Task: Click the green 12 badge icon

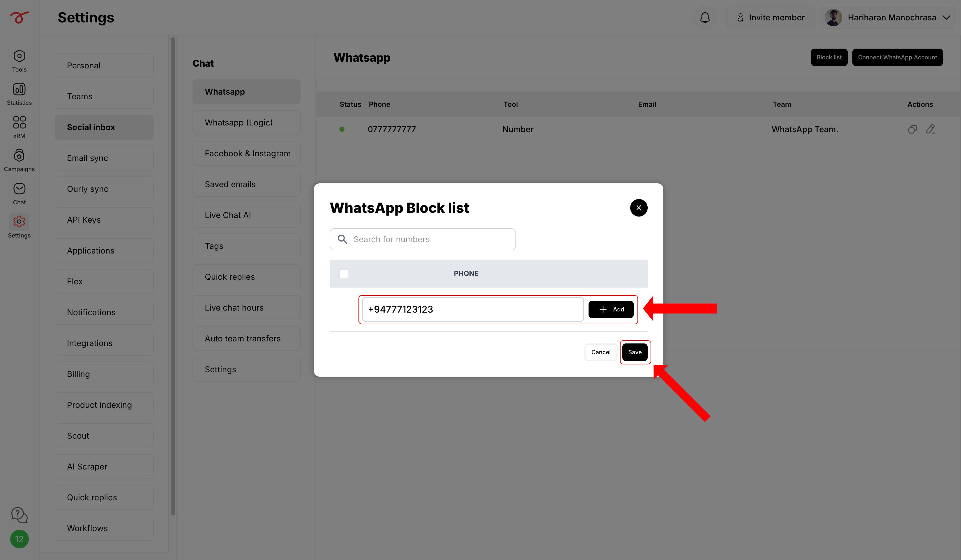Action: tap(19, 539)
